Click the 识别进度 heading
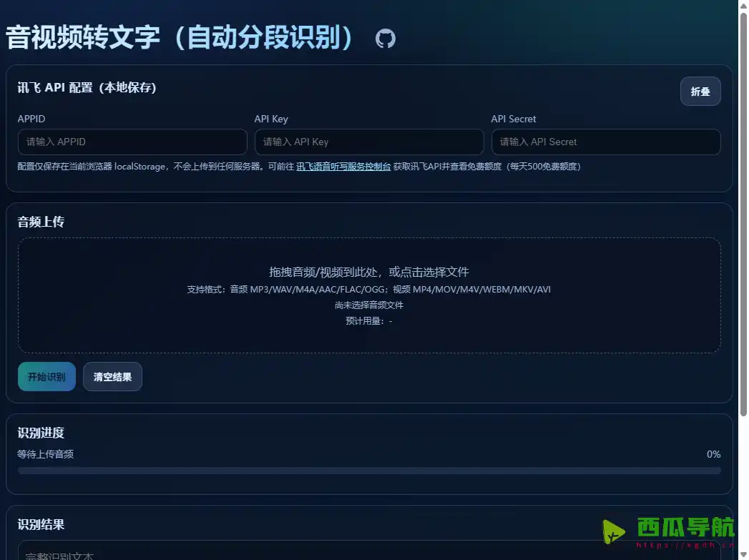This screenshot has width=749, height=560. [41, 433]
